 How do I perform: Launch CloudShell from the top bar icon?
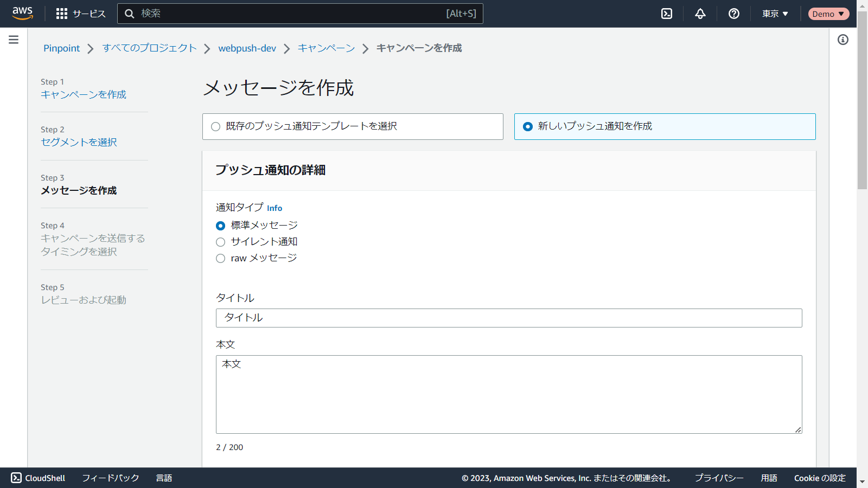click(667, 14)
